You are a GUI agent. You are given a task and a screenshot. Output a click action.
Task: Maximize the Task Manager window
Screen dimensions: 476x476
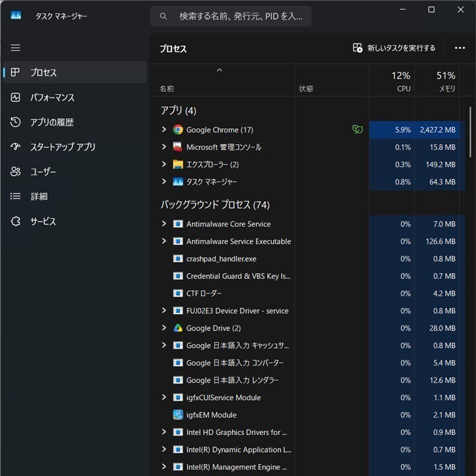click(x=431, y=9)
